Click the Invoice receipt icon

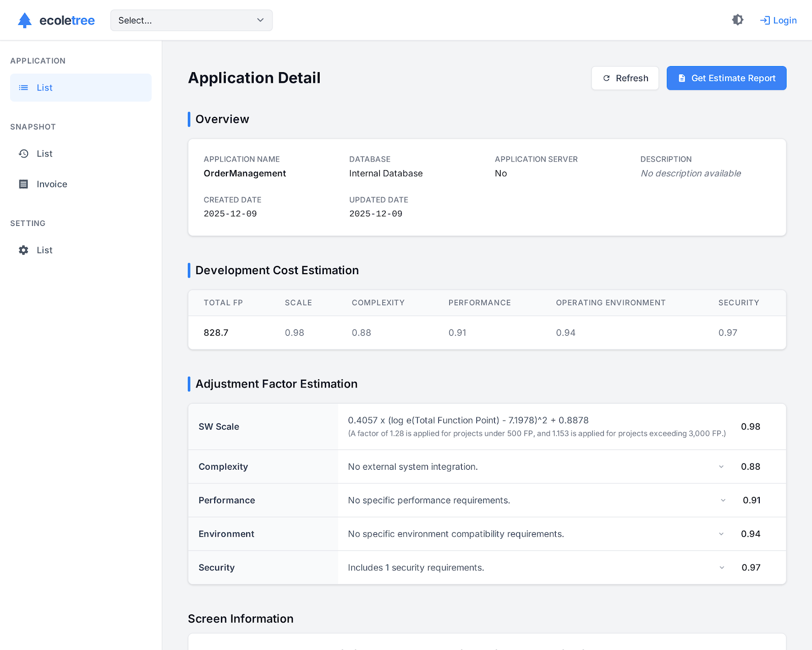pos(23,184)
